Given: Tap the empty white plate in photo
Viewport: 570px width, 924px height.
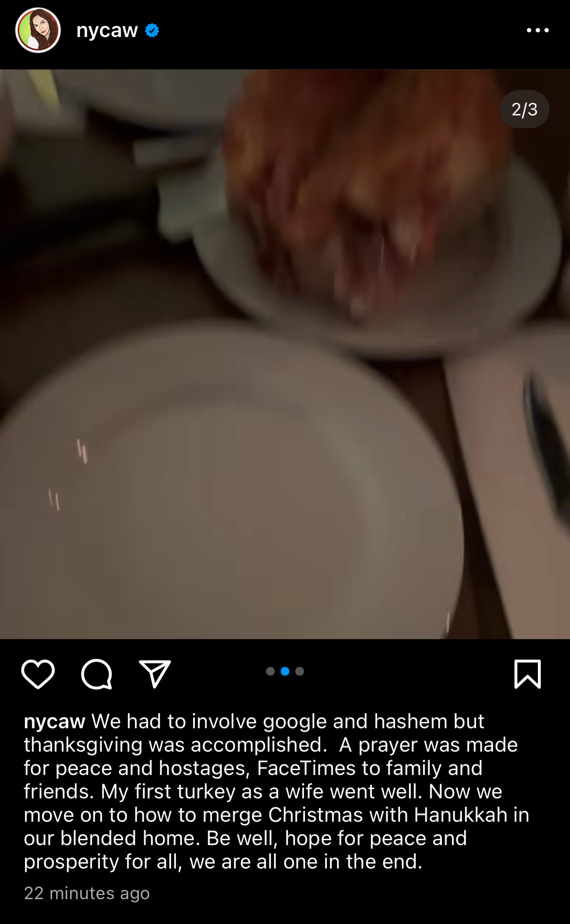Looking at the screenshot, I should point(229,487).
